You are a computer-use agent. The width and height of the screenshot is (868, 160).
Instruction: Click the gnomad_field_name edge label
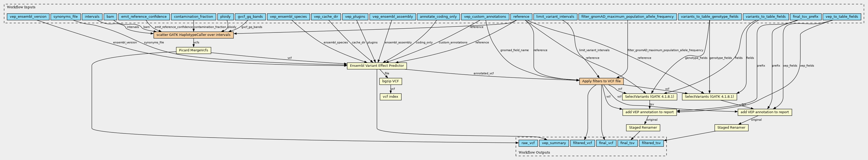point(514,50)
